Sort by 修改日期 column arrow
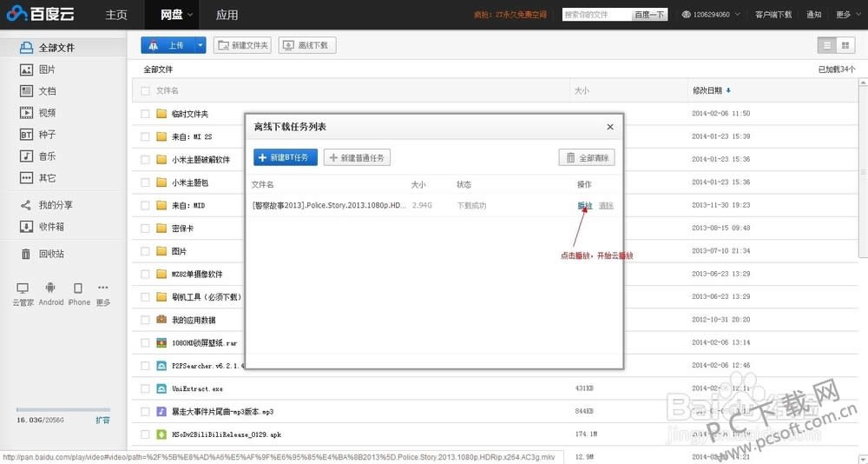 click(x=728, y=90)
